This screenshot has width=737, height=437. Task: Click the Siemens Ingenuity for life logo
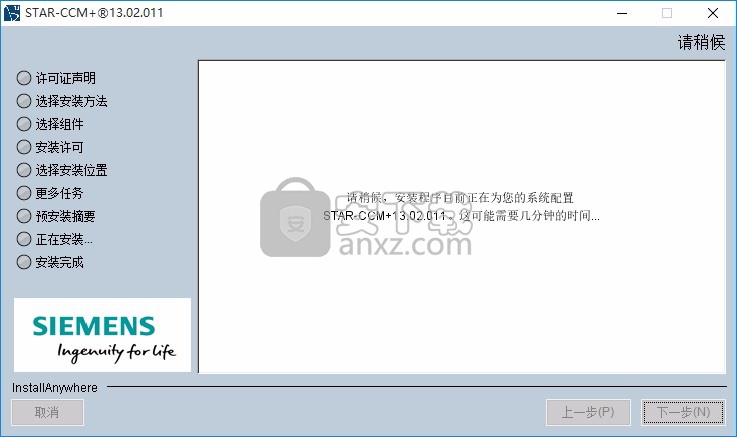102,335
